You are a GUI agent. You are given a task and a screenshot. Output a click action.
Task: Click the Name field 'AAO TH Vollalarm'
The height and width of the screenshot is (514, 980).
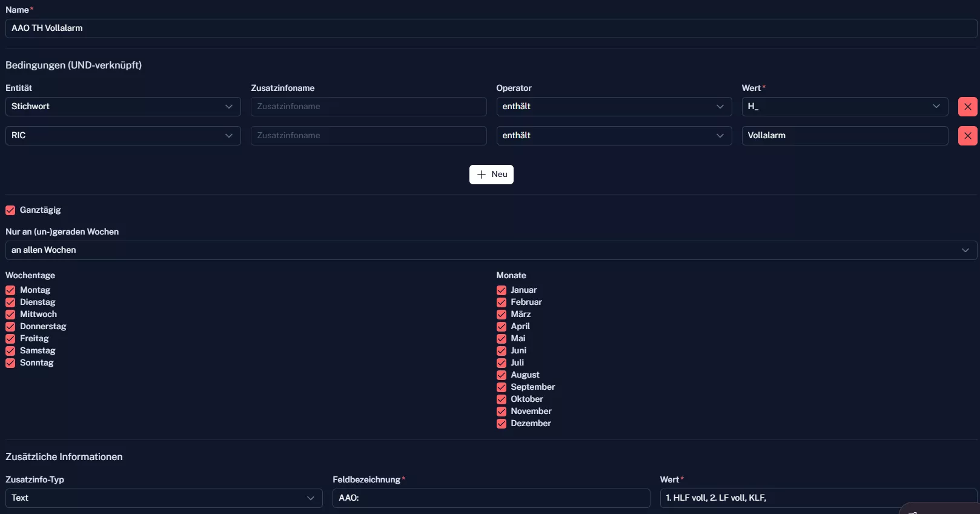(491, 28)
